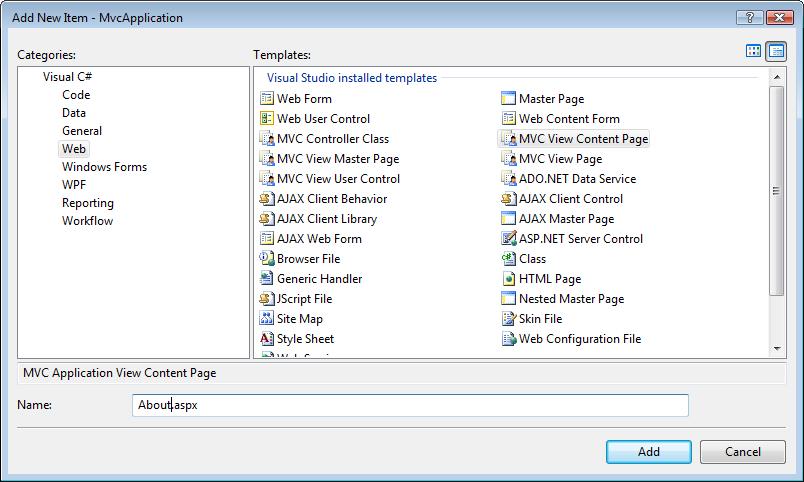
Task: Select the Workflow category
Action: pyautogui.click(x=87, y=221)
